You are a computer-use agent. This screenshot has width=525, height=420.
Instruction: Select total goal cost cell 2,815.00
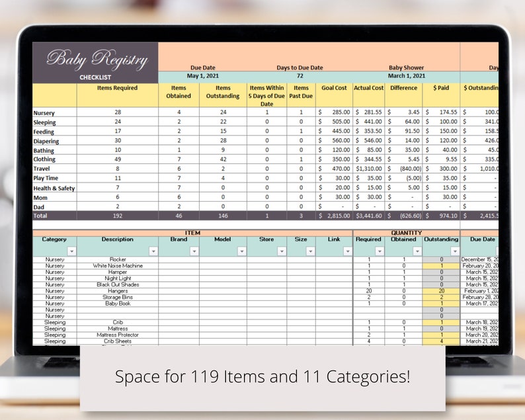[x=334, y=216]
